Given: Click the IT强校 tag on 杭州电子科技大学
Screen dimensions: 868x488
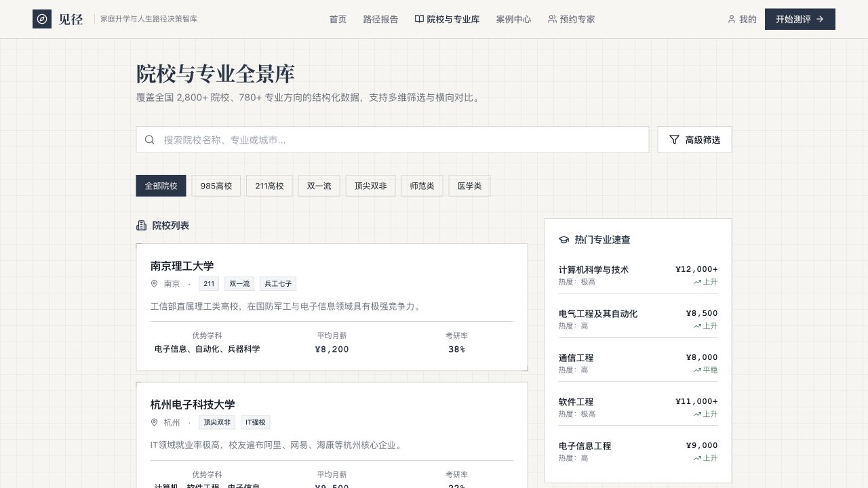Looking at the screenshot, I should pyautogui.click(x=255, y=423).
